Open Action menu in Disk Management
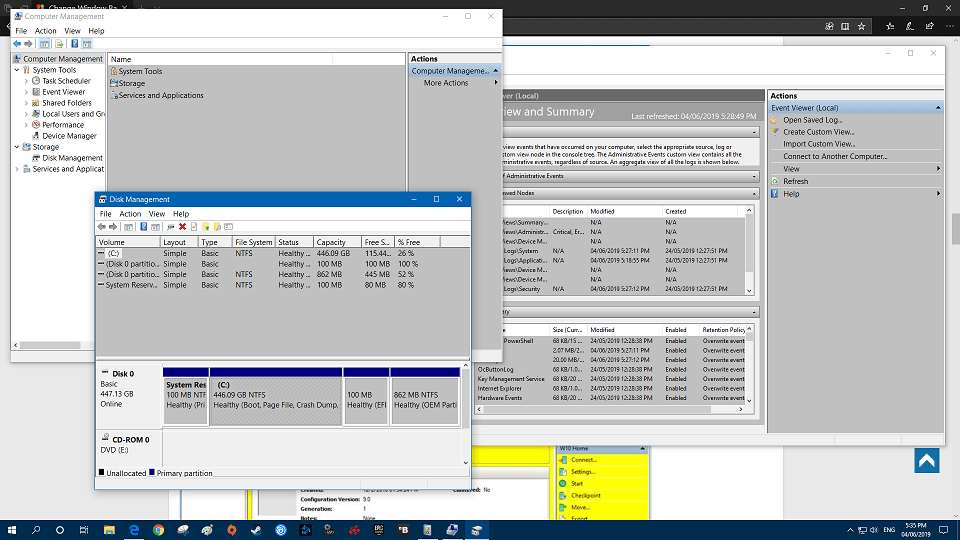The image size is (960, 540). [x=130, y=214]
